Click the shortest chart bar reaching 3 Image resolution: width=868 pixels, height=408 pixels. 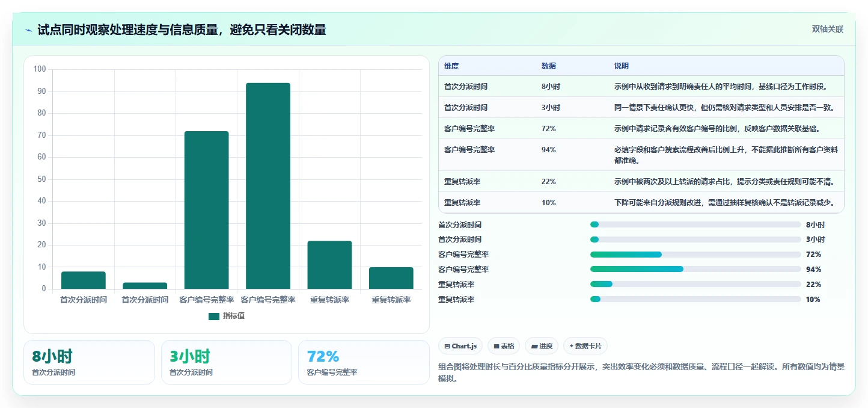(x=145, y=286)
